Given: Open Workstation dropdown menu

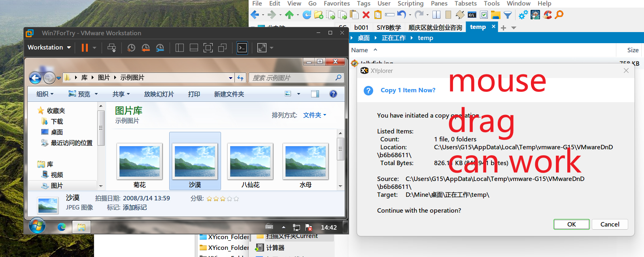Looking at the screenshot, I should point(49,48).
